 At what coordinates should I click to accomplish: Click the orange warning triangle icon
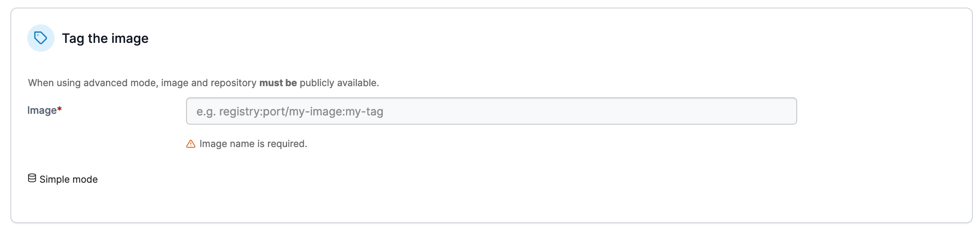[x=191, y=144]
